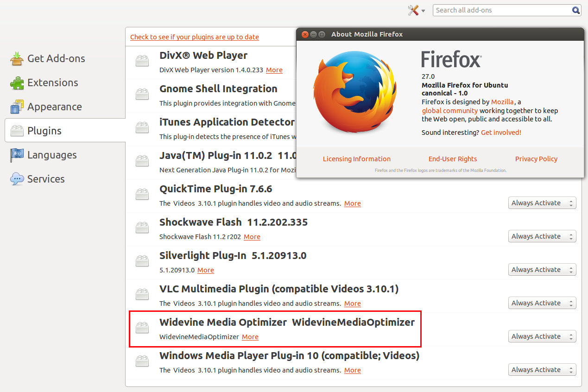Select the VLC Multimedia Plugin title
The width and height of the screenshot is (588, 392).
click(279, 289)
